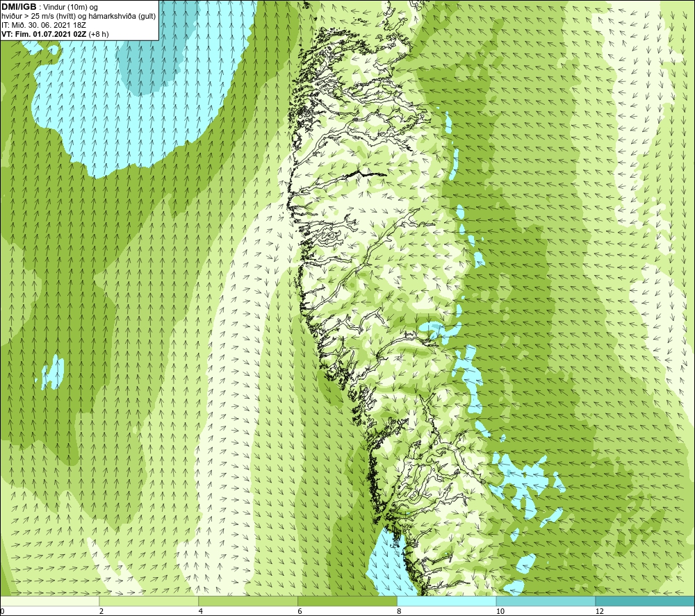Click the "Vindur (10m) og" legend text
Image resolution: width=695 pixels, height=616 pixels.
coord(70,8)
